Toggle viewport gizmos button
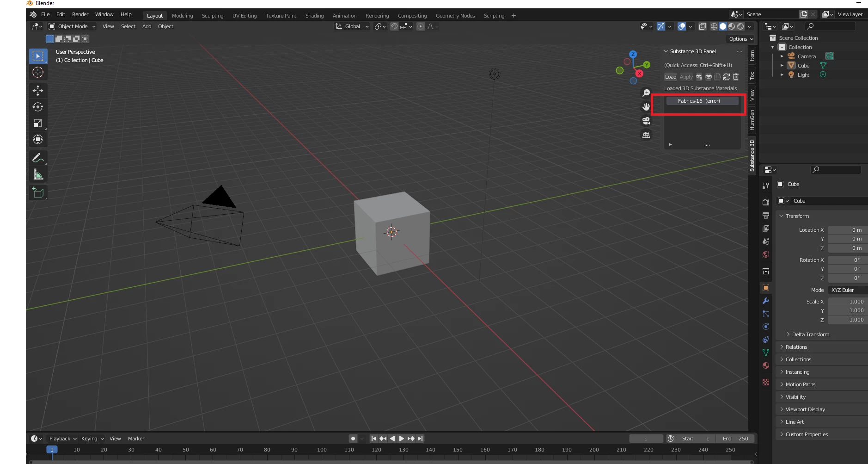 [661, 26]
